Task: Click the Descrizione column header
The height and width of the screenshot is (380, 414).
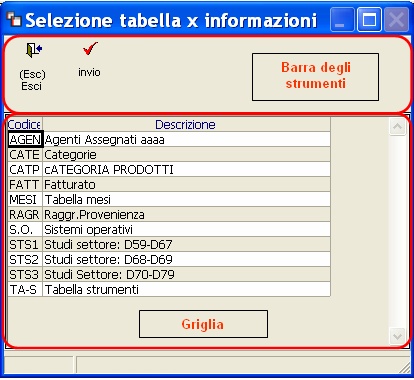Action: [186, 124]
